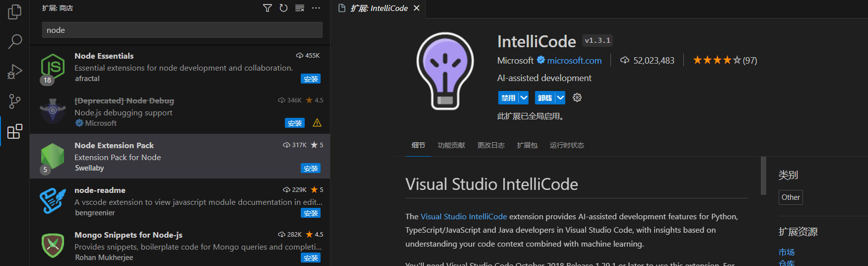Click the verified publisher badge next to Microsoft
This screenshot has height=266, width=868.
pos(541,60)
